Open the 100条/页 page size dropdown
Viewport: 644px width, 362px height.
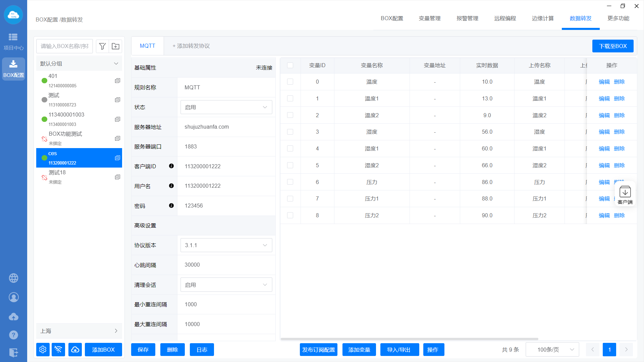tap(552, 350)
